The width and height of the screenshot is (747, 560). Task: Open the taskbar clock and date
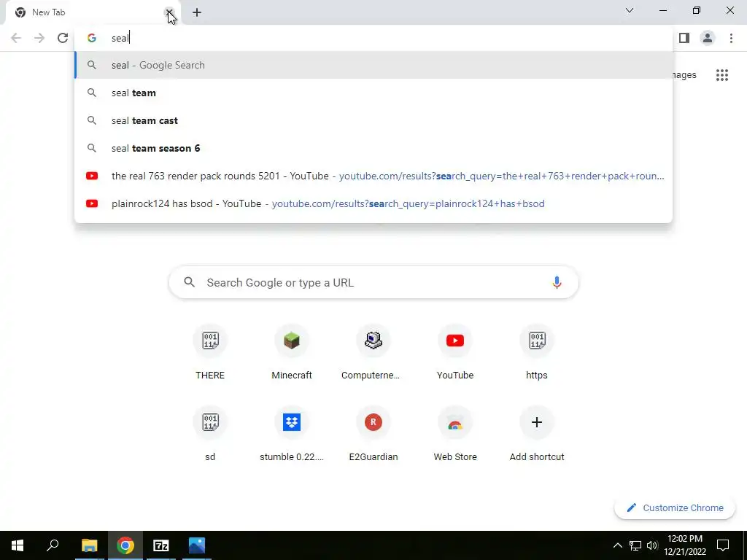684,545
